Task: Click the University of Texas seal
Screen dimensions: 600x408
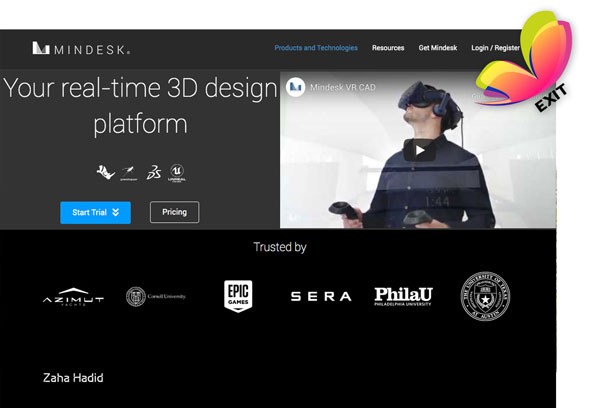Action: tap(485, 296)
